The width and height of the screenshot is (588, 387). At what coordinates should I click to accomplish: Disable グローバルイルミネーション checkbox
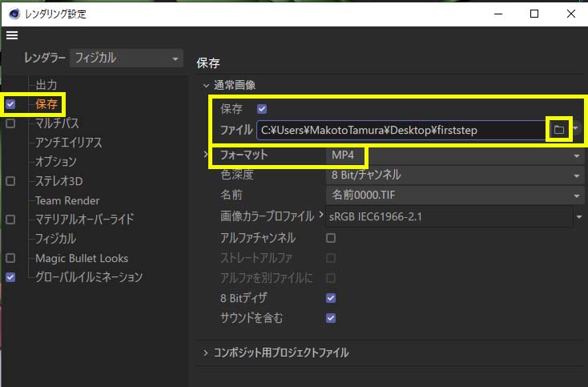pyautogui.click(x=10, y=277)
